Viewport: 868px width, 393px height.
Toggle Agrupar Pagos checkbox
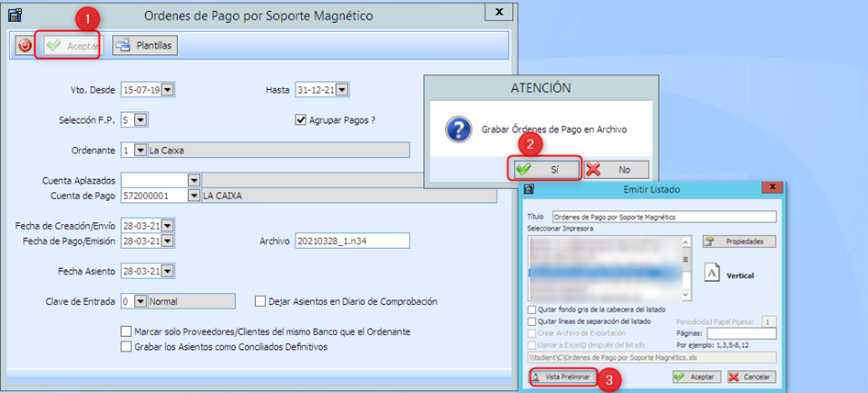300,119
